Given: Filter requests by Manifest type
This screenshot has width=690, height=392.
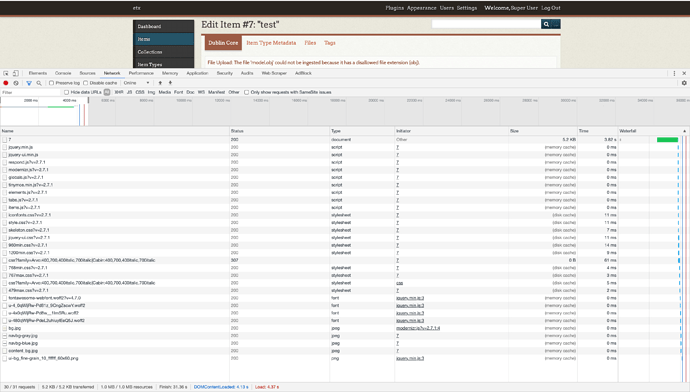Looking at the screenshot, I should click(x=217, y=92).
